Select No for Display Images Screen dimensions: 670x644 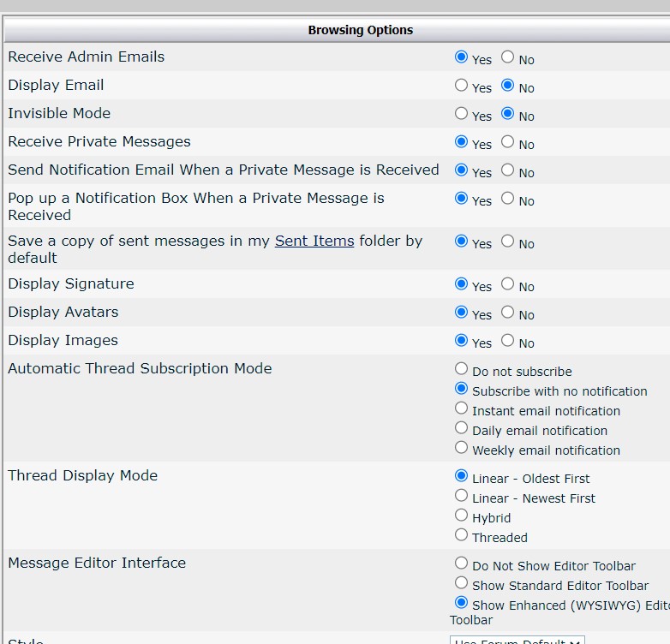(508, 341)
